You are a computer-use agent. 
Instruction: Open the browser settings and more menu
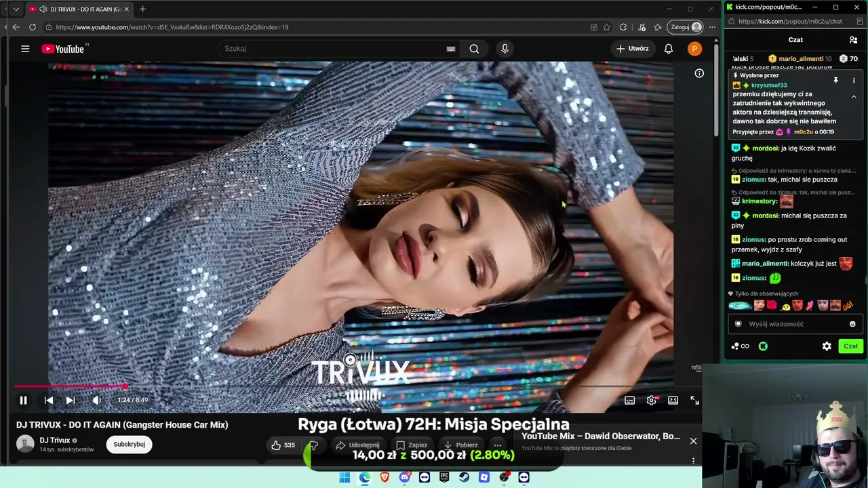click(x=712, y=27)
